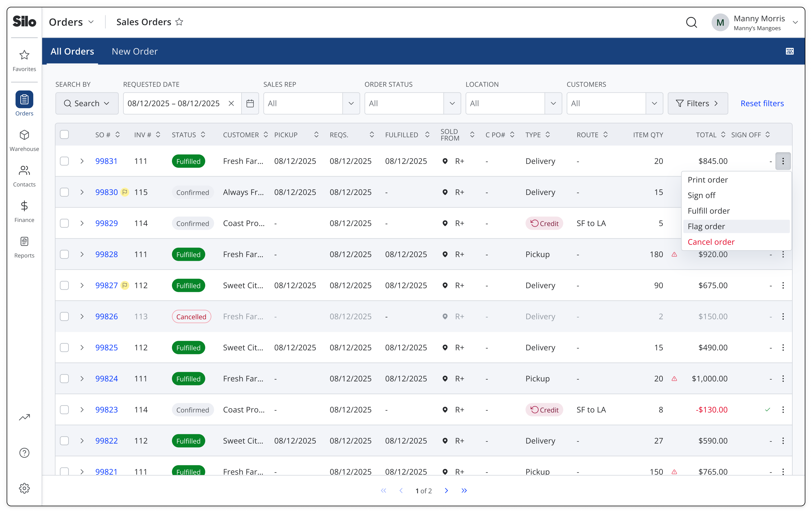Open sales order 99823 link
The width and height of the screenshot is (812, 513).
(106, 410)
